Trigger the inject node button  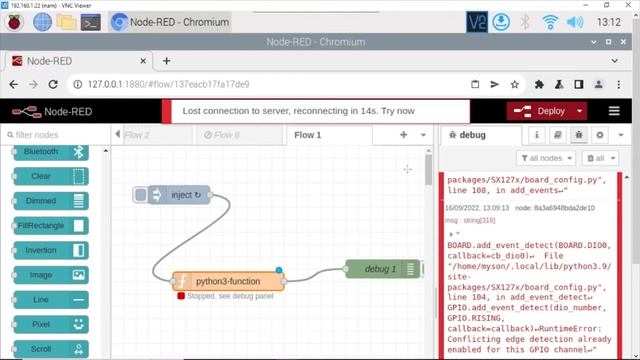(x=140, y=195)
